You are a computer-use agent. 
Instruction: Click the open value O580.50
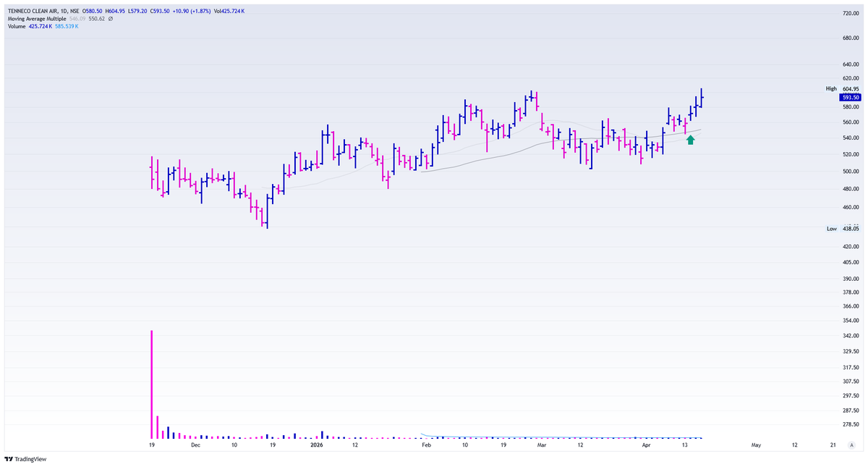click(x=93, y=11)
